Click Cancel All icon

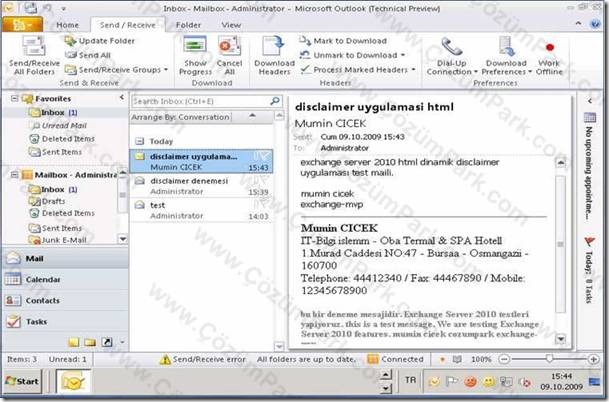pos(229,55)
